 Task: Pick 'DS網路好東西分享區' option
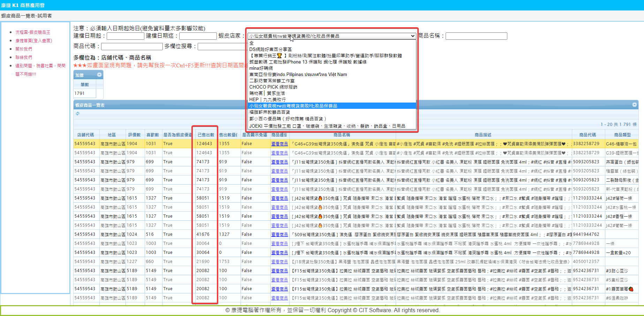271,49
